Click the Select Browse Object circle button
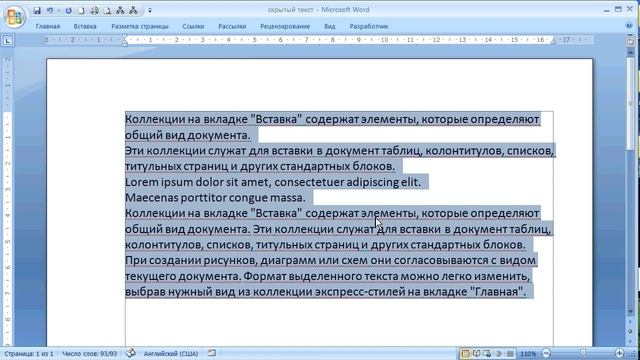Viewport: 640px width, 360px height. (x=630, y=331)
